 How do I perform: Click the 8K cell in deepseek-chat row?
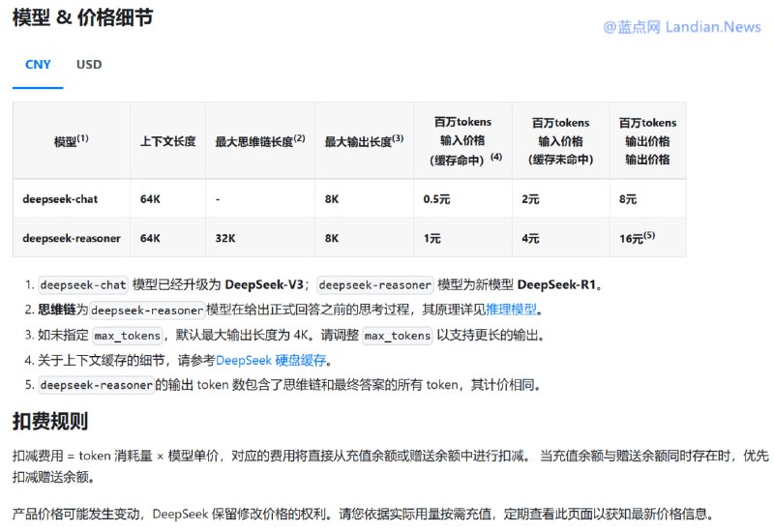pyautogui.click(x=365, y=199)
